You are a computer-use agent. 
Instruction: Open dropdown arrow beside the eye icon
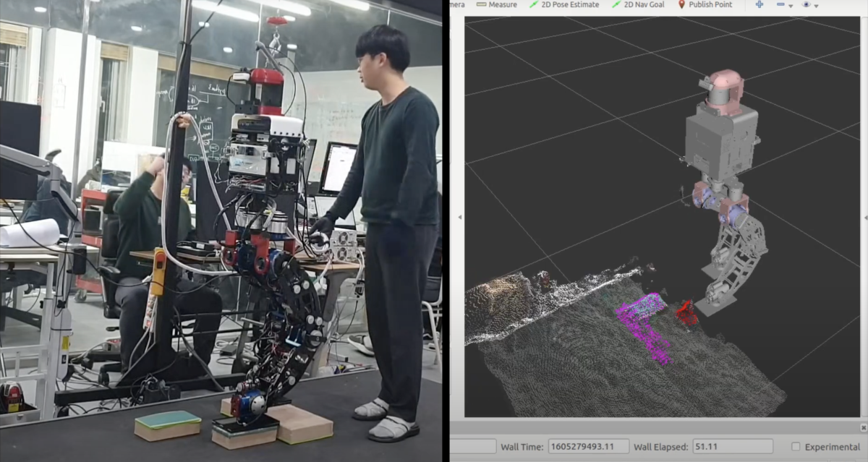pos(816,6)
